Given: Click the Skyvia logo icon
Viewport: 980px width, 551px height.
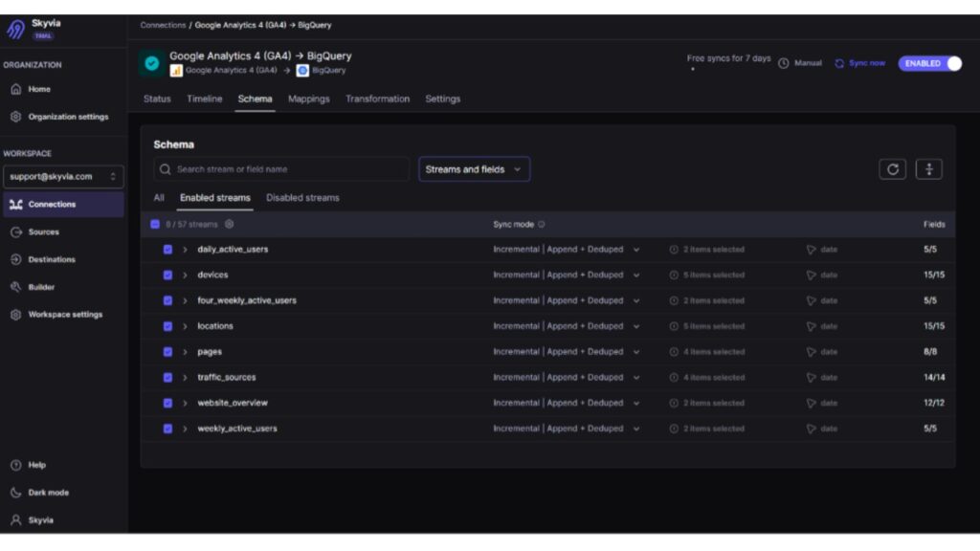Looking at the screenshot, I should coord(15,29).
